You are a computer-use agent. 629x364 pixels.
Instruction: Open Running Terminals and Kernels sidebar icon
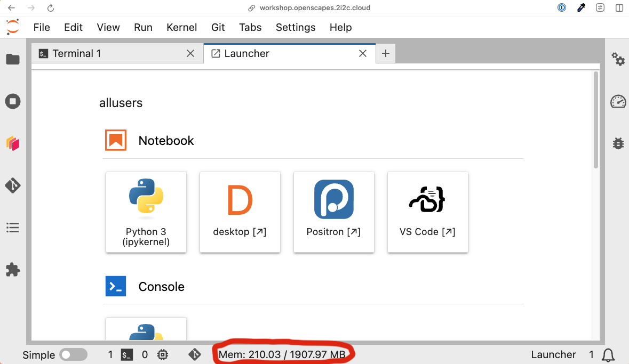(13, 101)
